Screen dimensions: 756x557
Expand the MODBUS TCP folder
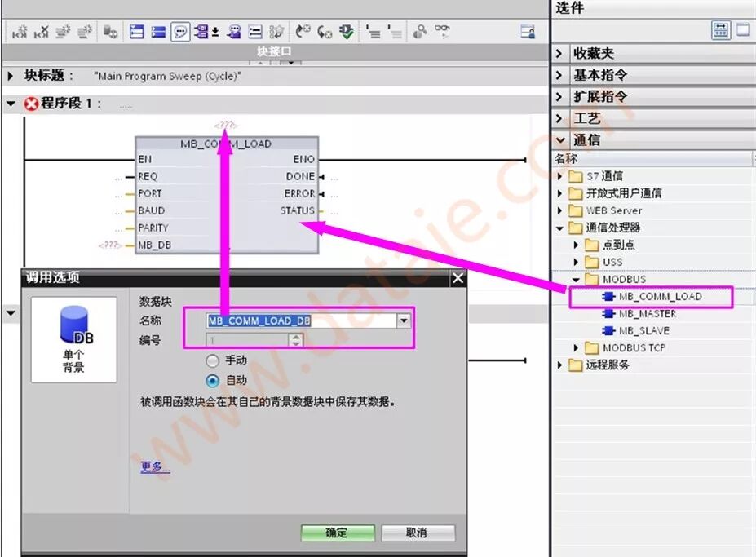(577, 347)
